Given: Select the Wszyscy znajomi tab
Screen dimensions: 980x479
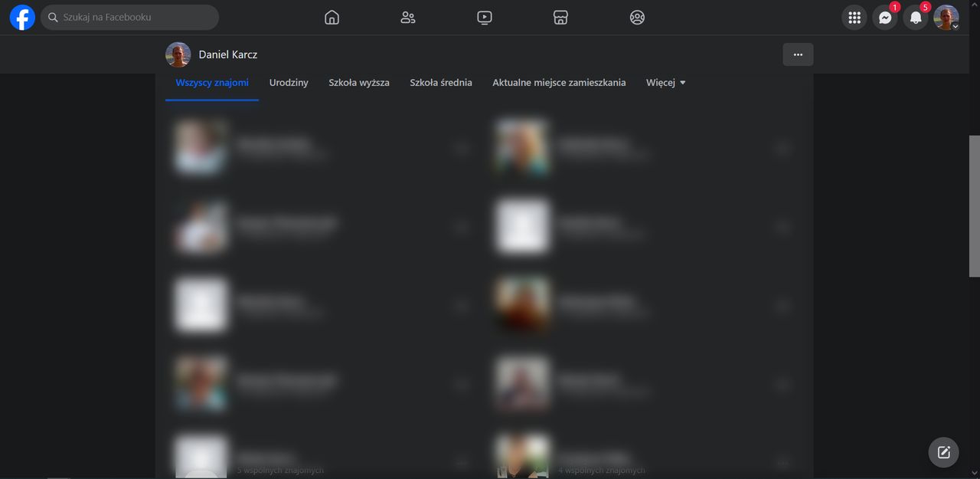Looking at the screenshot, I should tap(212, 83).
